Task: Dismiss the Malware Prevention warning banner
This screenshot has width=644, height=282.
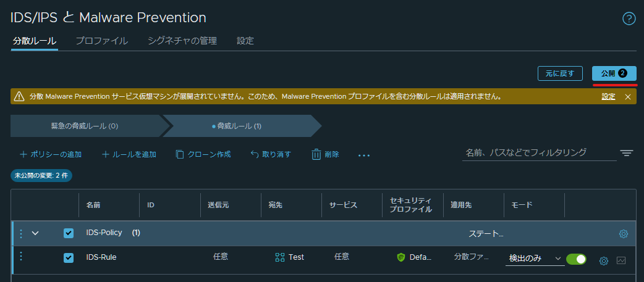Action: (627, 97)
